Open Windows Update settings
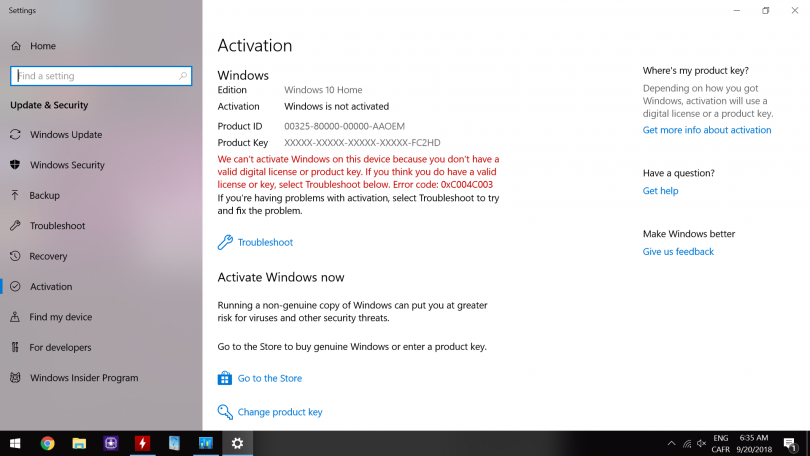 65,135
